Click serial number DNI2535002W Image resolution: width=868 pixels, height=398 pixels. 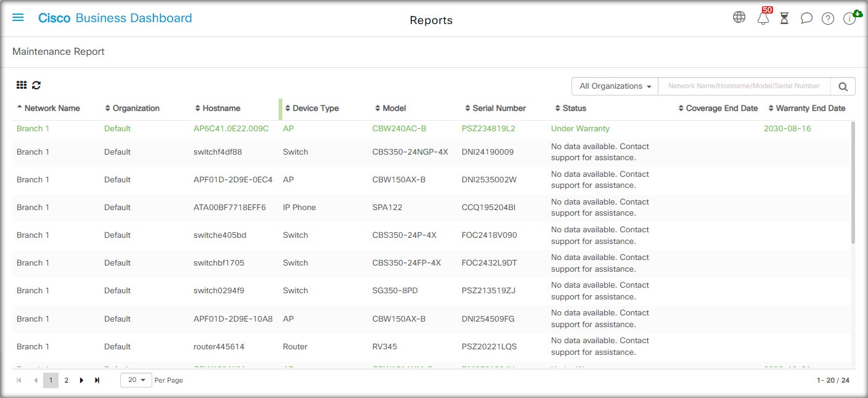tap(489, 180)
